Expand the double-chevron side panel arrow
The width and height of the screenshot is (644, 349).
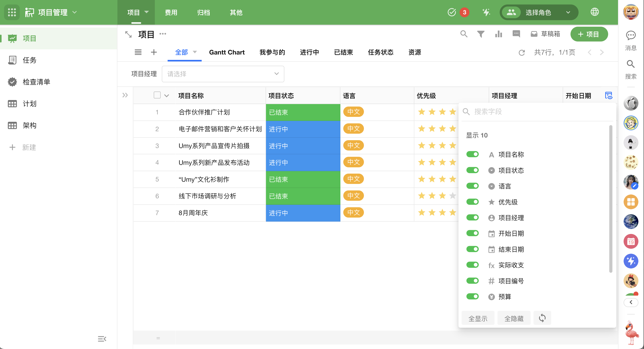tap(125, 95)
